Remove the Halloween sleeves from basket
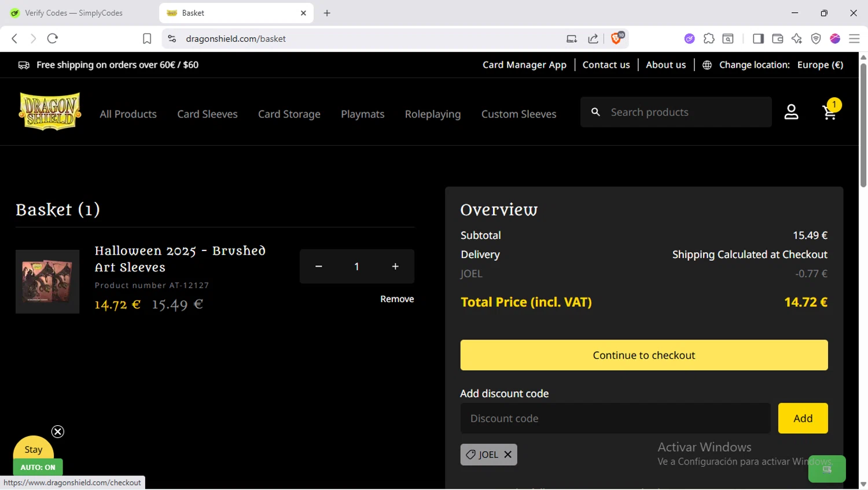Screen dimensions: 868x490 pos(397,299)
